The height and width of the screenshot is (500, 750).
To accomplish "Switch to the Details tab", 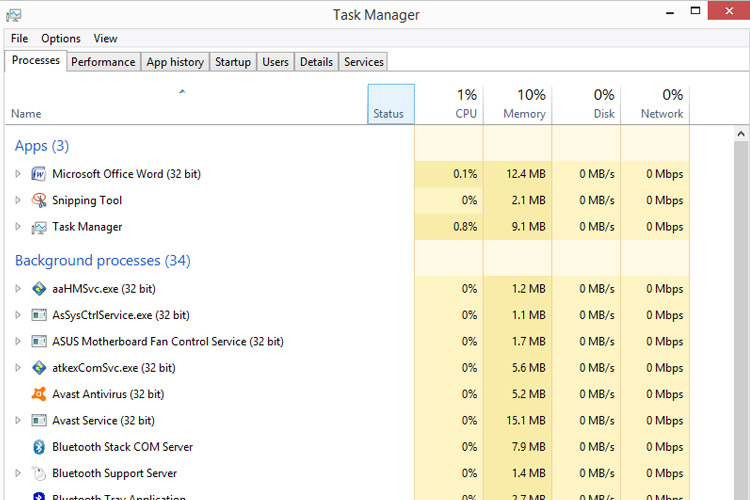I will [x=316, y=62].
